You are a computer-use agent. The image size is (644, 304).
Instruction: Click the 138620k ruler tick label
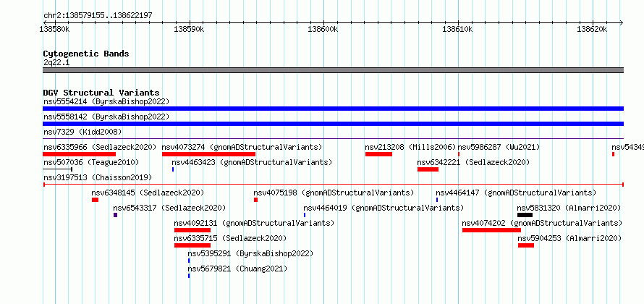click(x=592, y=29)
